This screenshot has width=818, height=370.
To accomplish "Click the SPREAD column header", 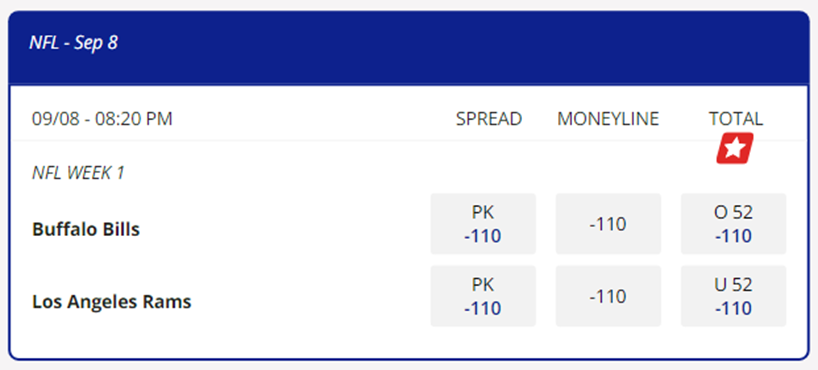I will click(x=489, y=119).
